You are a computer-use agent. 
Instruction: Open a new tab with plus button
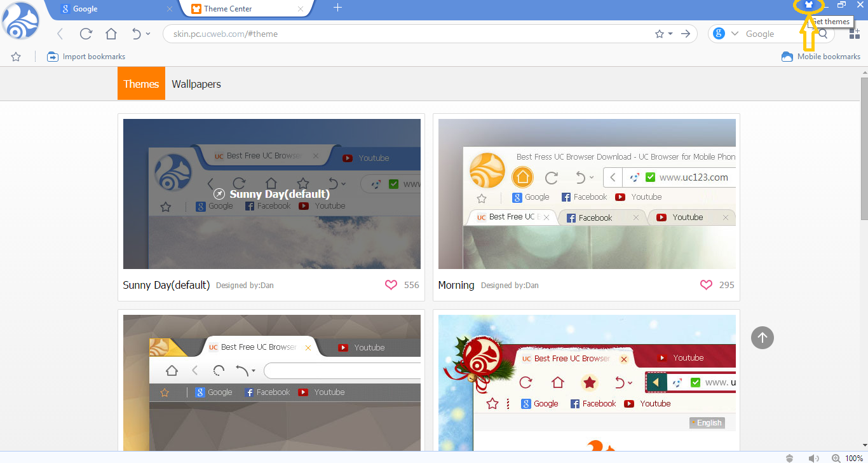coord(338,8)
